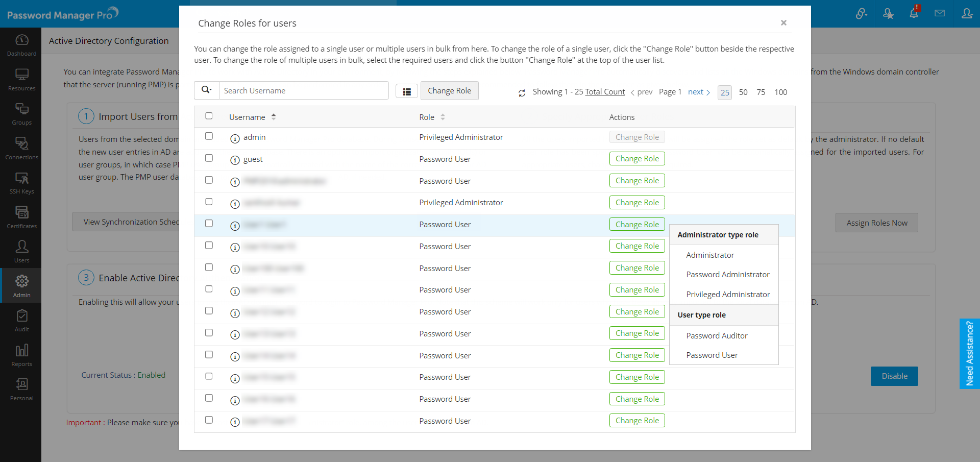Open the Audit sidebar section
Viewport: 980px width, 462px height.
[21, 321]
